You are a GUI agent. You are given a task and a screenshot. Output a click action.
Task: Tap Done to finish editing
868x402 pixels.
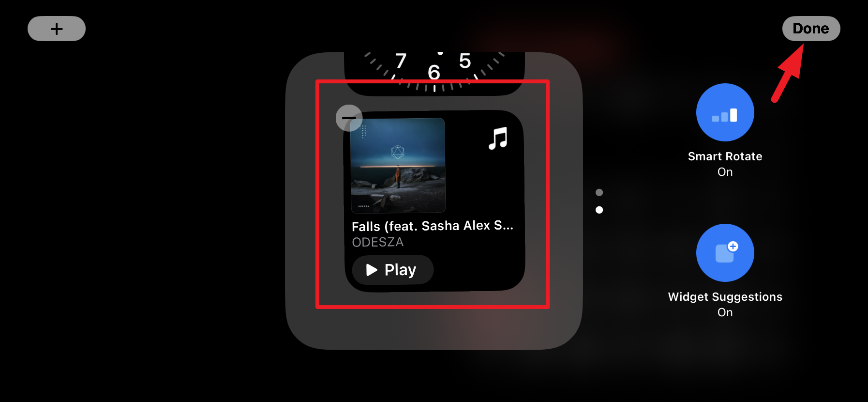coord(811,29)
